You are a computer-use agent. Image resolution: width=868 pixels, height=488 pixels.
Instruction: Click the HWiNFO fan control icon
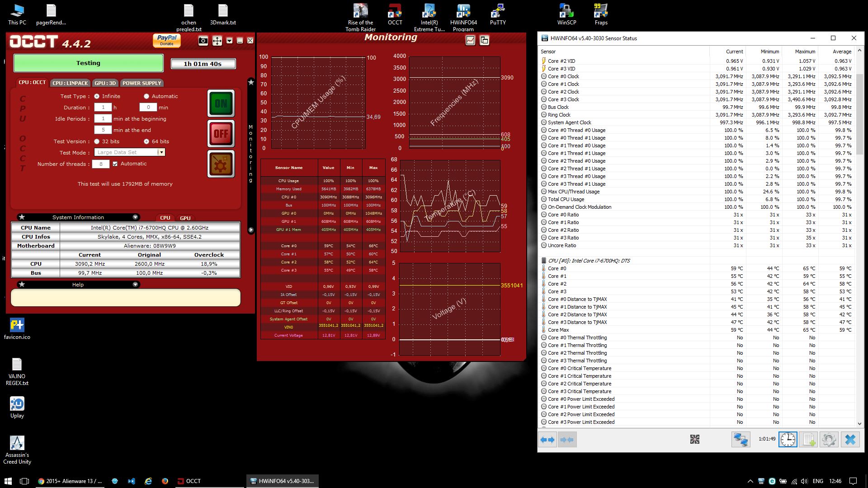click(x=695, y=439)
